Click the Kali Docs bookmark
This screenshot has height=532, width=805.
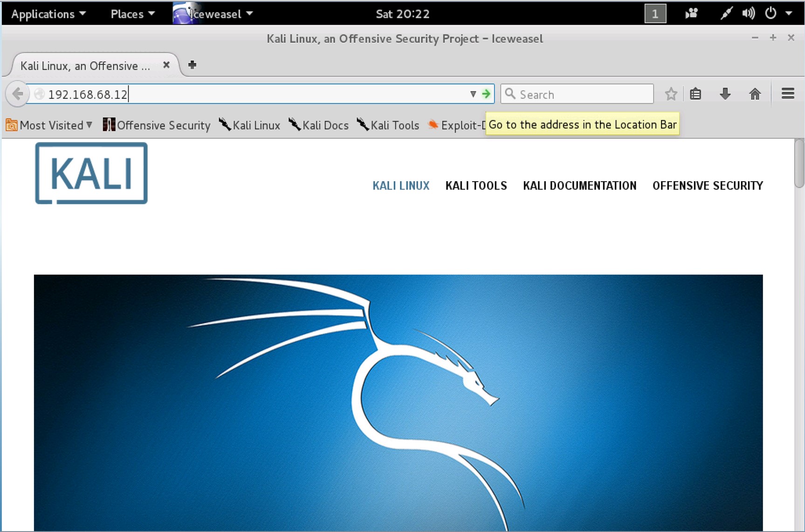click(x=319, y=125)
